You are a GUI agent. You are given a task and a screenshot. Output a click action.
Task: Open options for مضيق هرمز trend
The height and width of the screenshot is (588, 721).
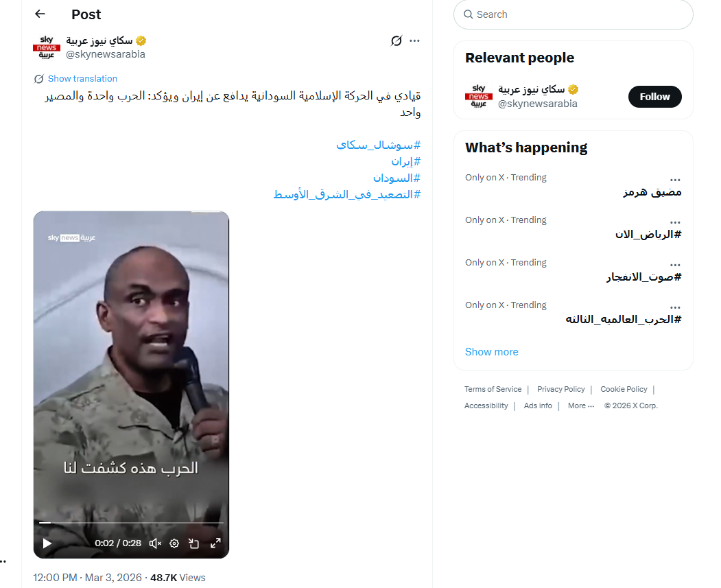pos(675,180)
